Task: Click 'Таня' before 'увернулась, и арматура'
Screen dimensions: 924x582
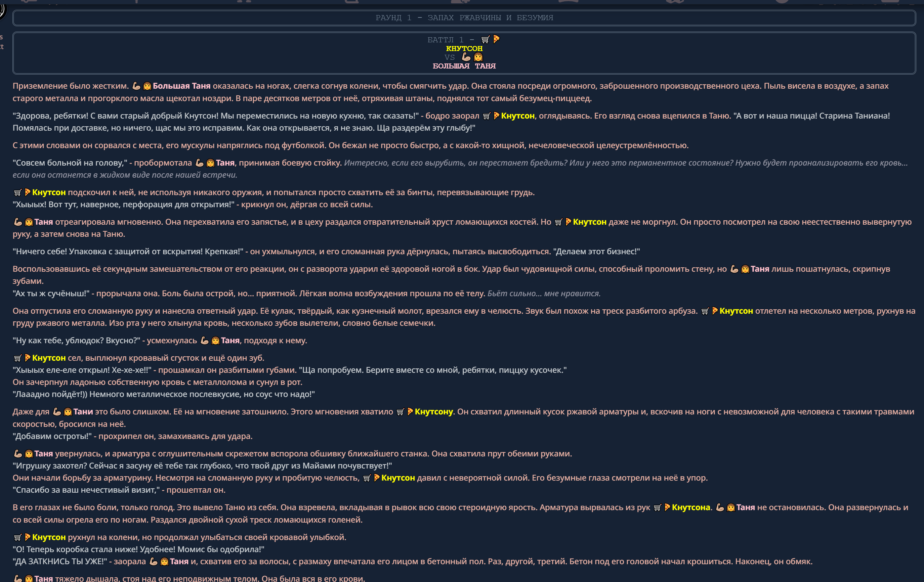Action: [44, 454]
